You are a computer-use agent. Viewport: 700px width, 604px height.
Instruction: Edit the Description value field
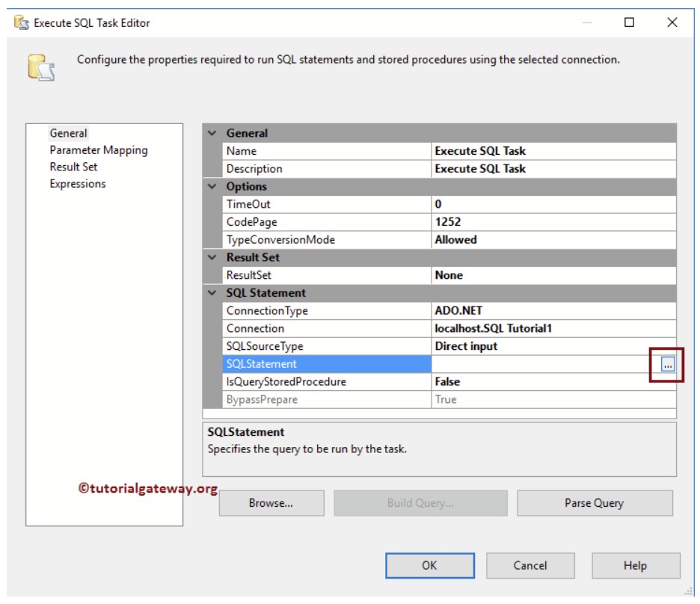tap(553, 169)
